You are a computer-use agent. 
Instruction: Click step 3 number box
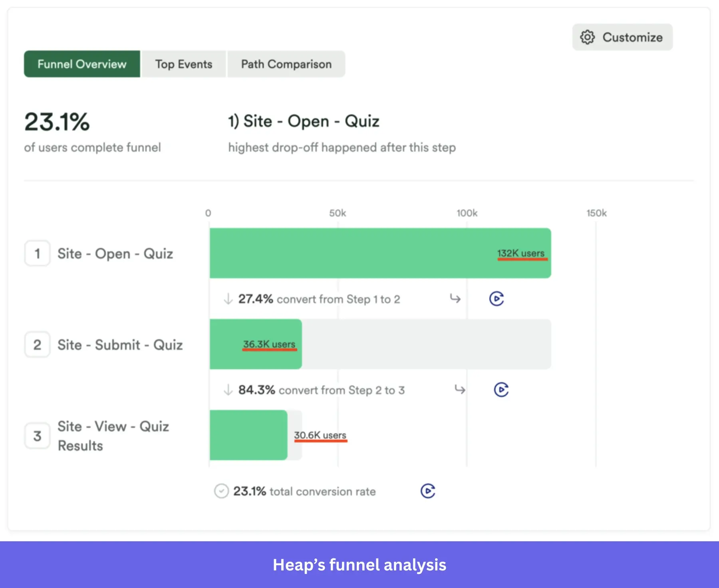pos(37,436)
